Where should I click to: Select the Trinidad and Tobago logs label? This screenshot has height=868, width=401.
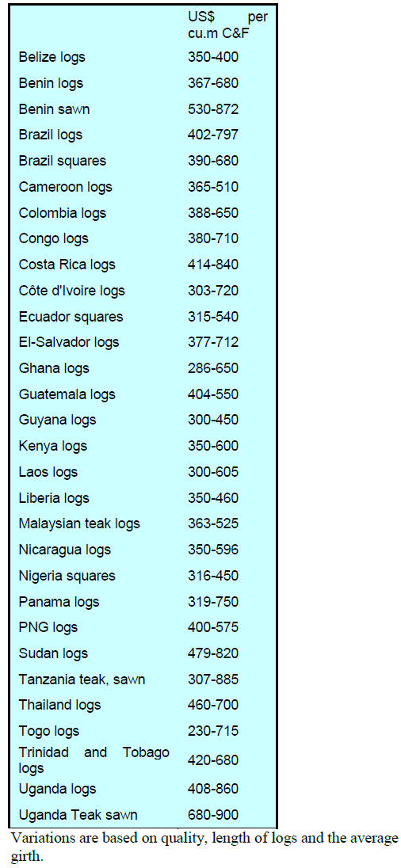[x=94, y=760]
